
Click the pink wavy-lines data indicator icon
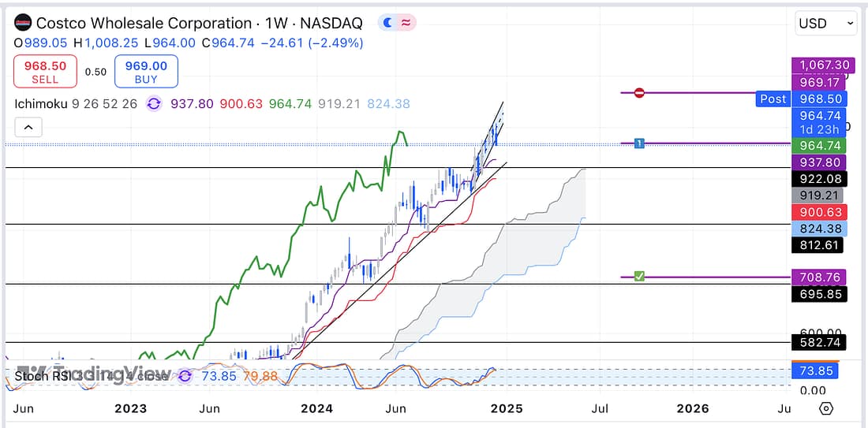[406, 24]
